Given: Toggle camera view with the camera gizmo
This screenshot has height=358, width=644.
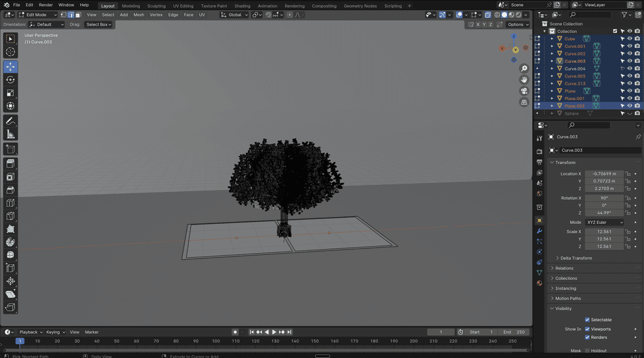Looking at the screenshot, I should (524, 91).
